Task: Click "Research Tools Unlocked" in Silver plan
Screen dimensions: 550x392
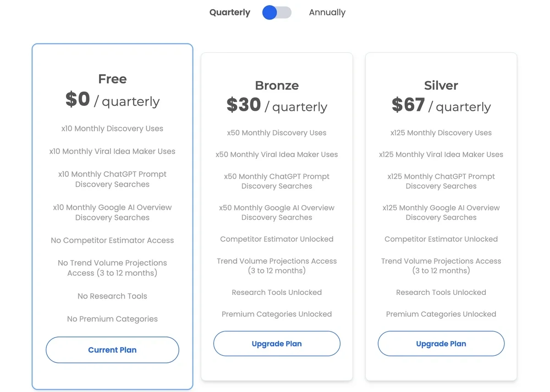Action: (441, 292)
